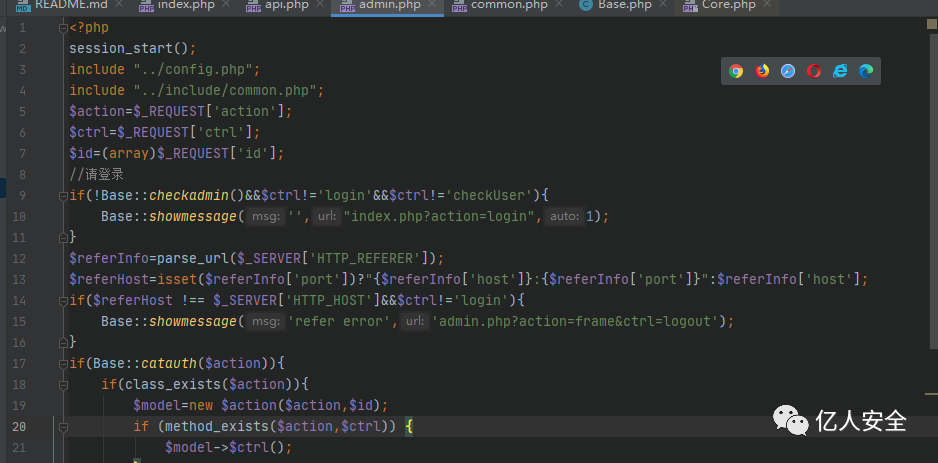Close the Core.php tab
The width and height of the screenshot is (938, 463).
(x=767, y=5)
